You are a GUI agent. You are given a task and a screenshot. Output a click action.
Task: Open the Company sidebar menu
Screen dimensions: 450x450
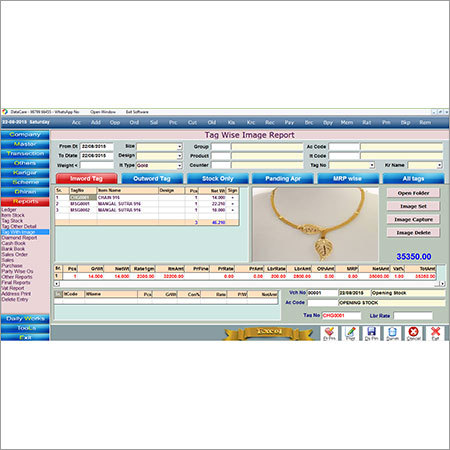[x=25, y=135]
